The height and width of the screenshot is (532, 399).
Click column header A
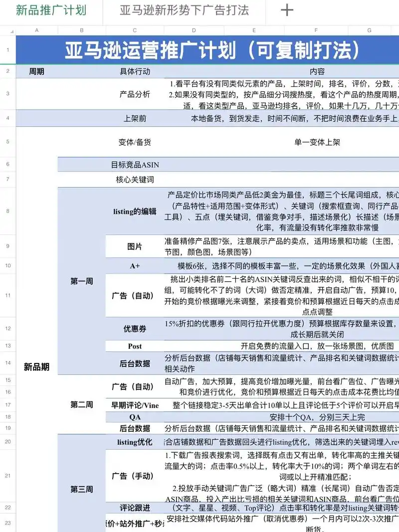pos(36,30)
